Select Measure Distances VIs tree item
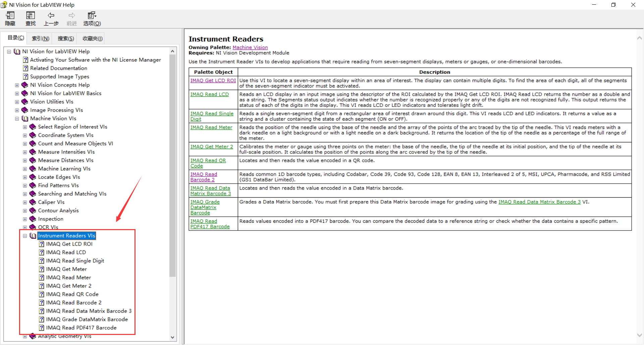644x345 pixels. point(66,160)
